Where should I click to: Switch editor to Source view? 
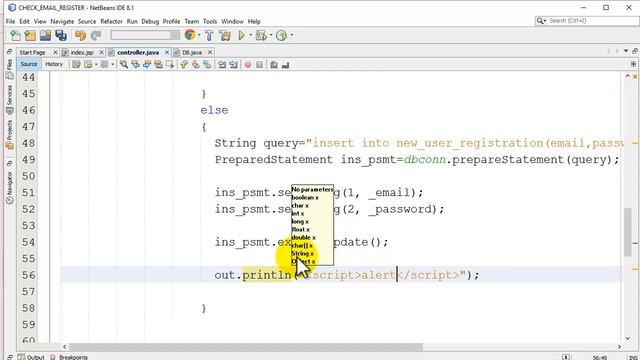coord(29,64)
